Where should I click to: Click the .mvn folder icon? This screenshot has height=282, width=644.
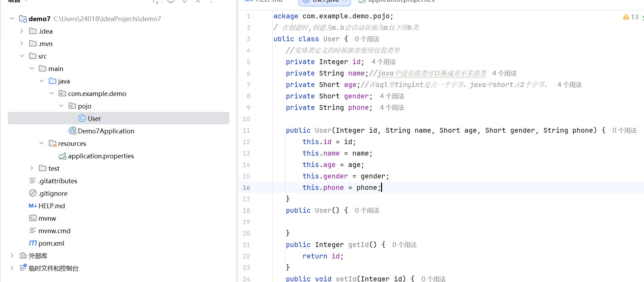[x=33, y=44]
